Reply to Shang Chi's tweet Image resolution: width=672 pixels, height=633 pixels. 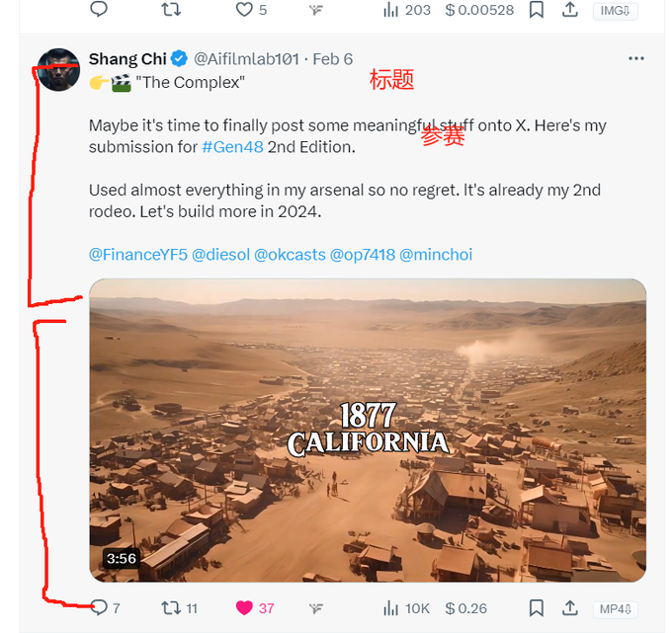pyautogui.click(x=99, y=607)
